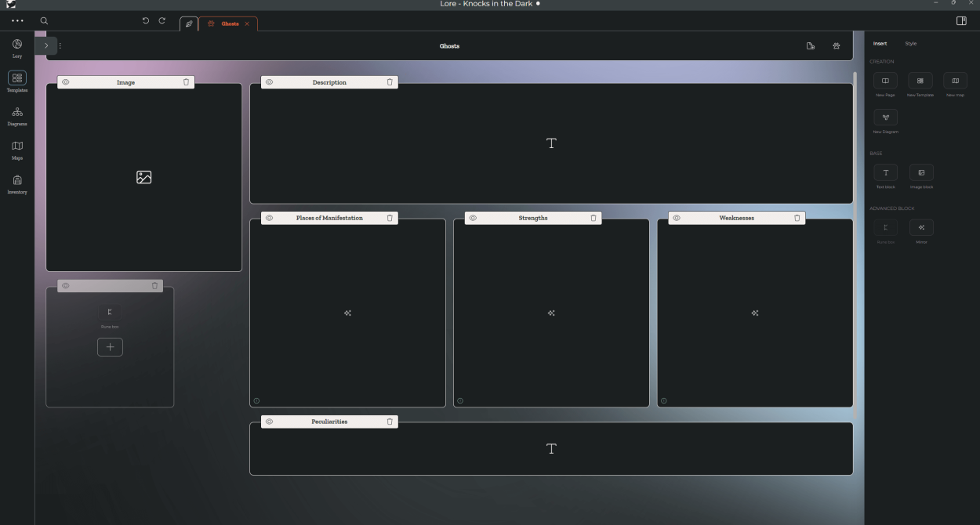This screenshot has width=980, height=525.
Task: Hide the Weaknesses block using eye icon
Action: pos(677,218)
